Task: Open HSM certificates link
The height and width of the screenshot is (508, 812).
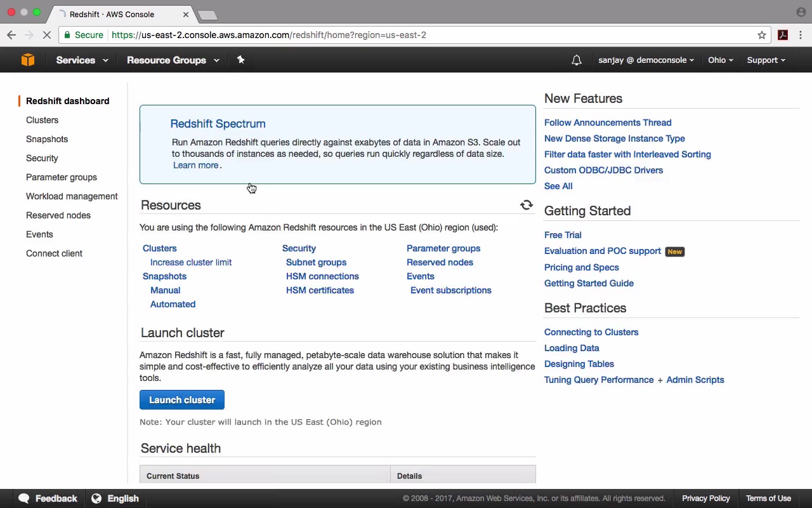Action: pyautogui.click(x=320, y=290)
